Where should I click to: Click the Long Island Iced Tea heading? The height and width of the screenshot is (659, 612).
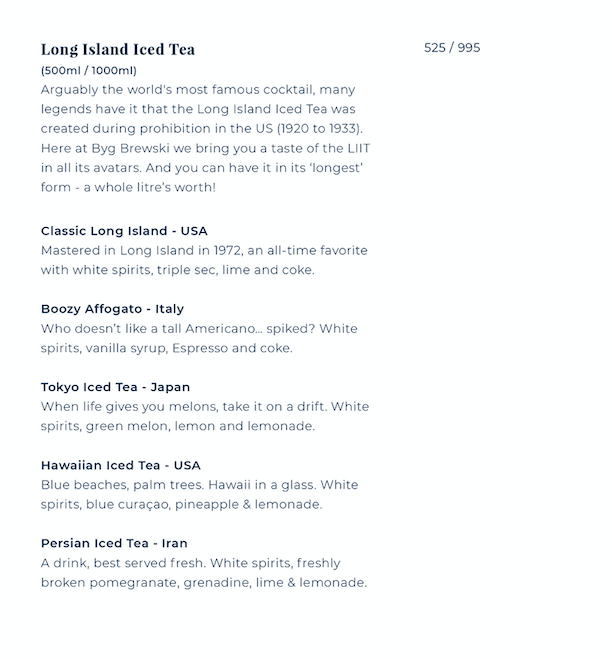(x=118, y=49)
